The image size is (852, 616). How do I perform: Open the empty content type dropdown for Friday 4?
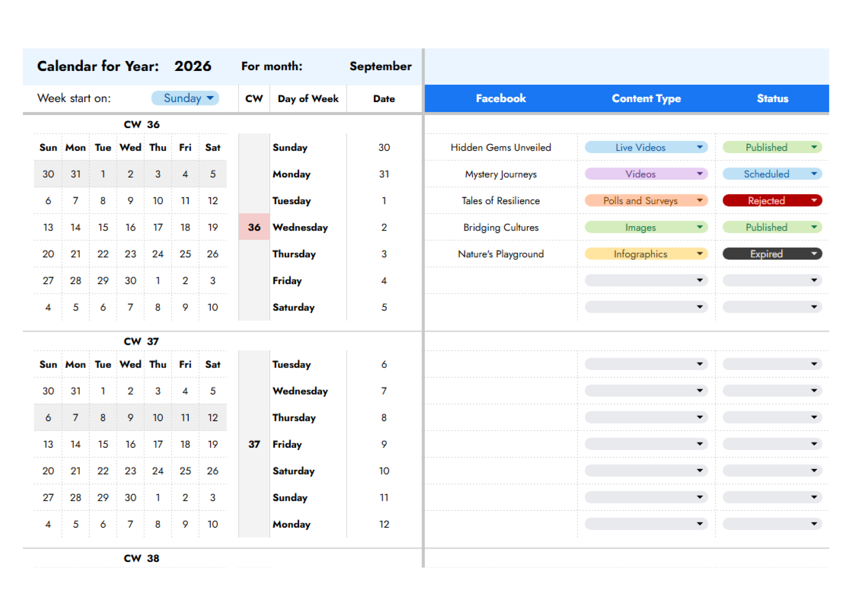point(646,280)
